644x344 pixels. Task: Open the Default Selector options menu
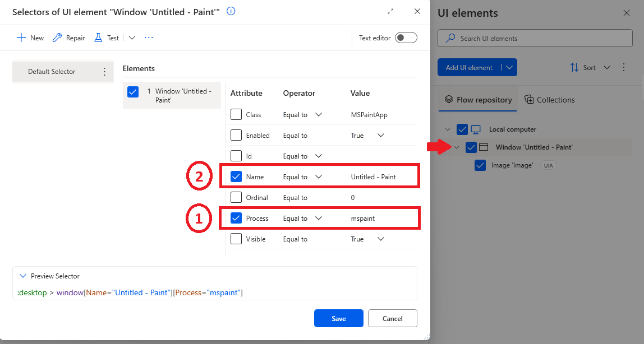click(x=104, y=72)
